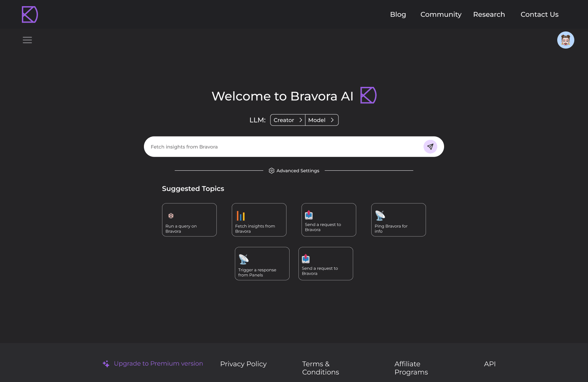Select the Fetch insights from Bravora topic card
This screenshot has width=588, height=382.
click(259, 220)
